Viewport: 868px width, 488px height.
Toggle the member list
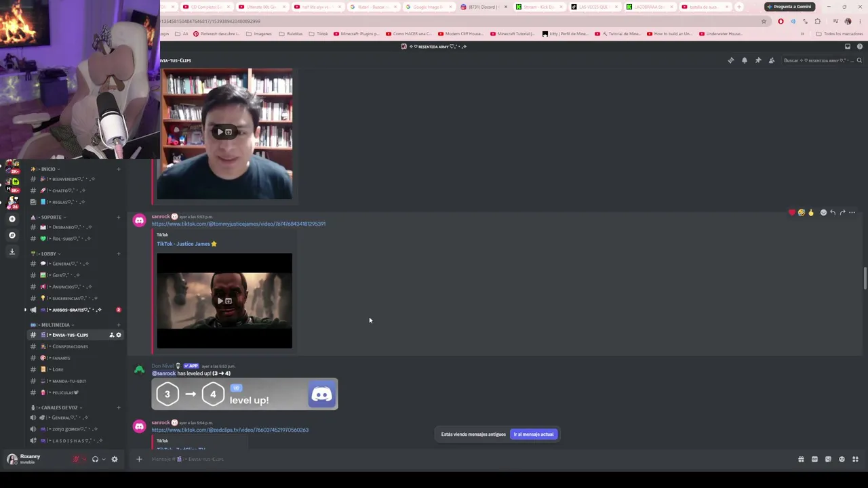pos(772,60)
